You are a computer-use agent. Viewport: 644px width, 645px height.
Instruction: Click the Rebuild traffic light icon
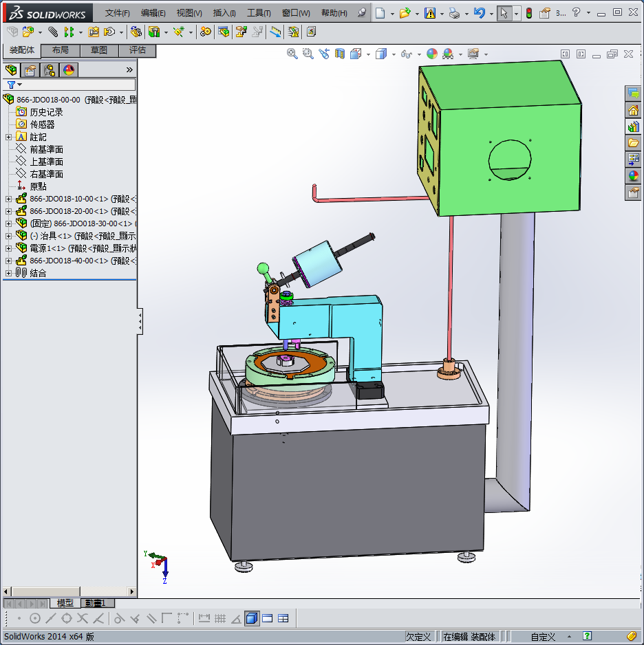point(529,13)
